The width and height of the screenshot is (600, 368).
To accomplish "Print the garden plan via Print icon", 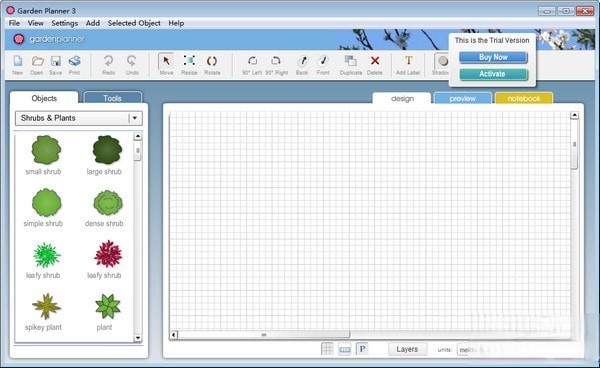I will point(74,61).
